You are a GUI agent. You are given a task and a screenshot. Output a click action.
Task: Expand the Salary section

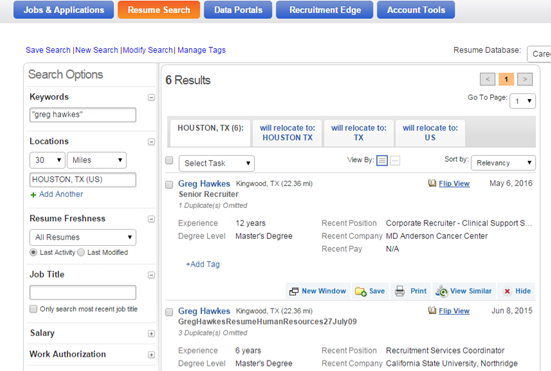pos(151,333)
